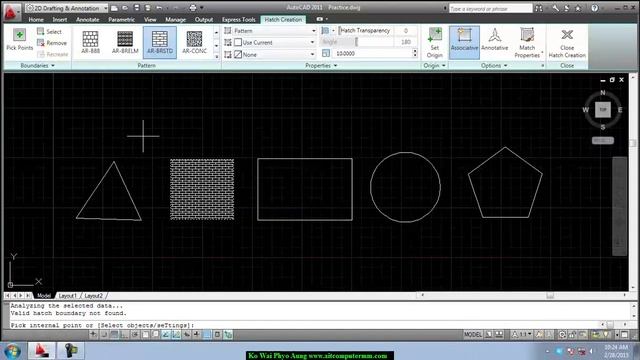Switch to the Layout2 tab
640x360 pixels.
[93, 296]
